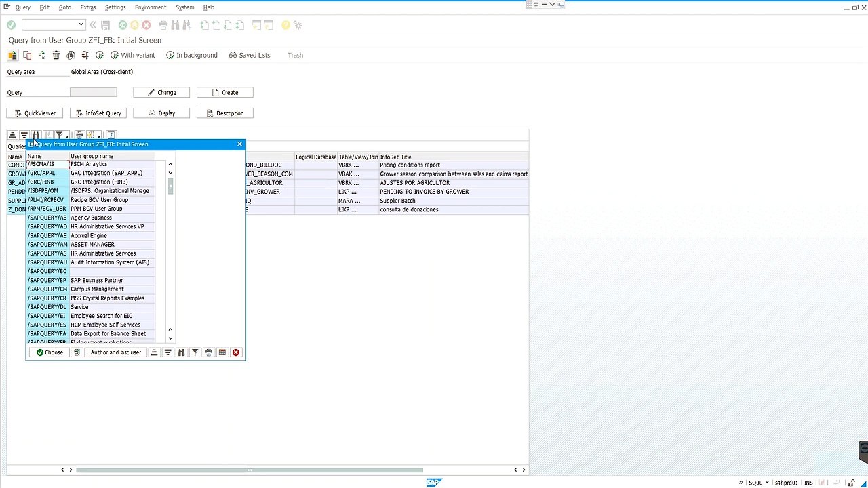The height and width of the screenshot is (488, 868).
Task: Click the Query name input field
Action: point(94,92)
